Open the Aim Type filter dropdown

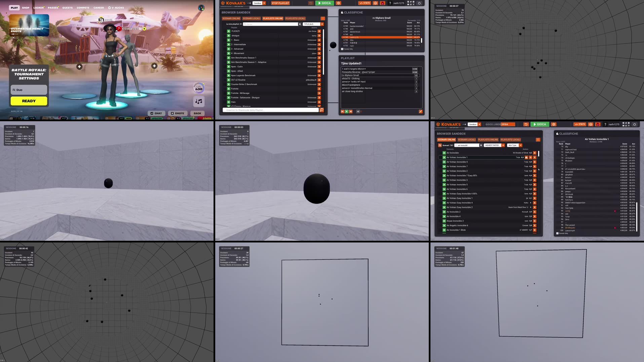coord(515,145)
